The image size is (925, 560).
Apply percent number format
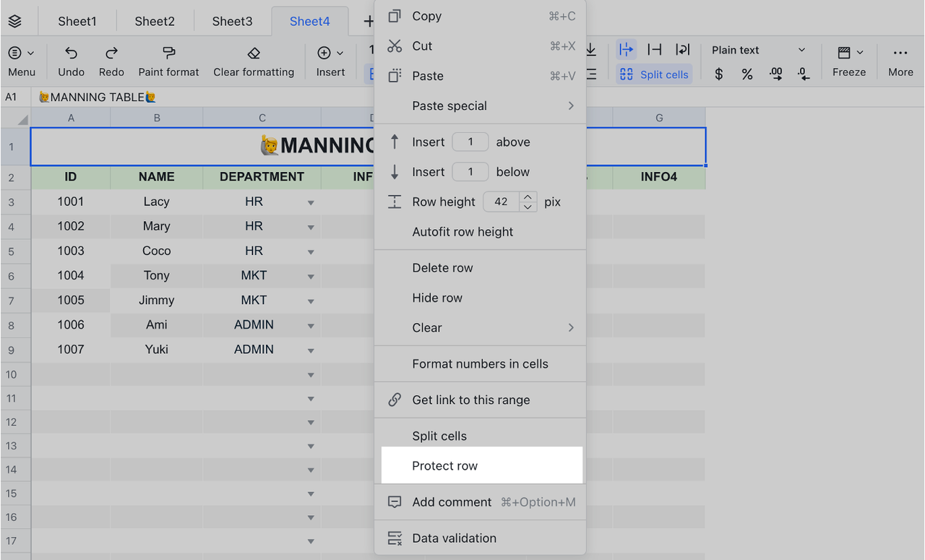coord(747,74)
